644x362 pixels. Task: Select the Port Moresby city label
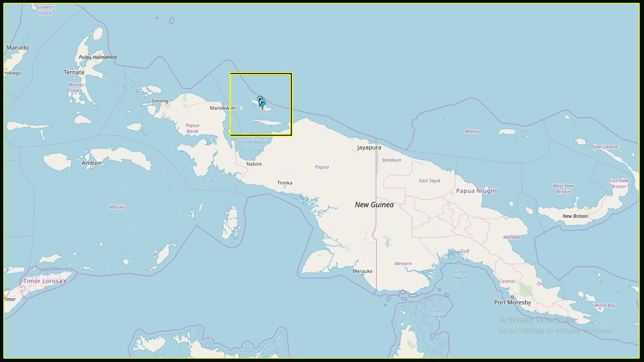tap(512, 302)
